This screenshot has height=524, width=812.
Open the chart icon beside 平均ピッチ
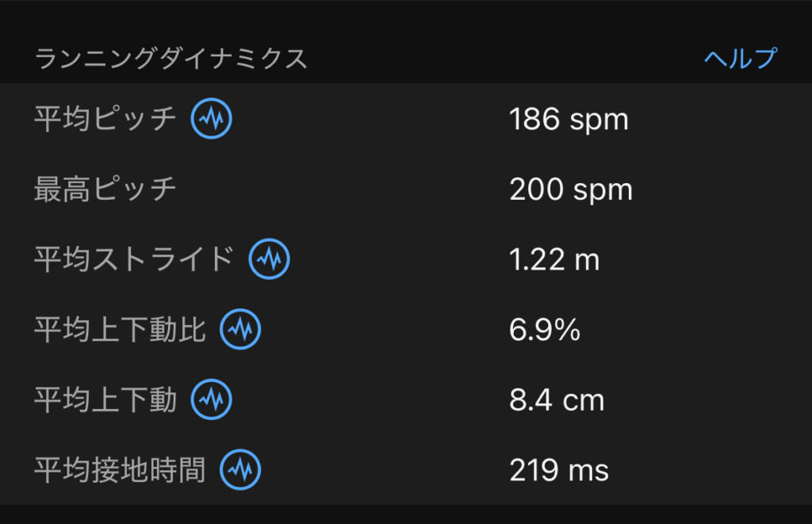211,120
